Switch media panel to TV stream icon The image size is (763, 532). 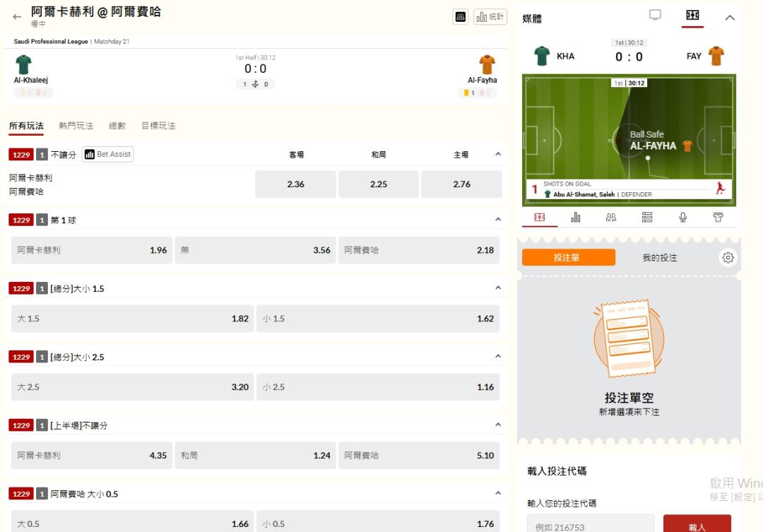click(x=655, y=15)
